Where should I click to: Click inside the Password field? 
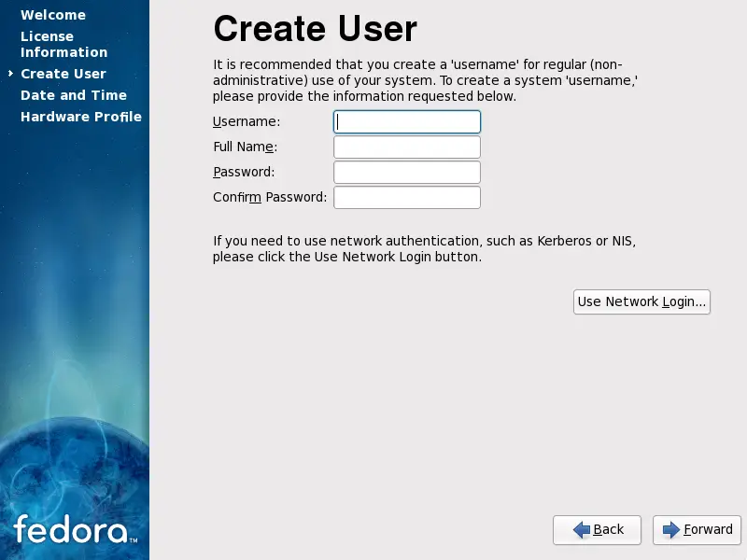click(406, 172)
